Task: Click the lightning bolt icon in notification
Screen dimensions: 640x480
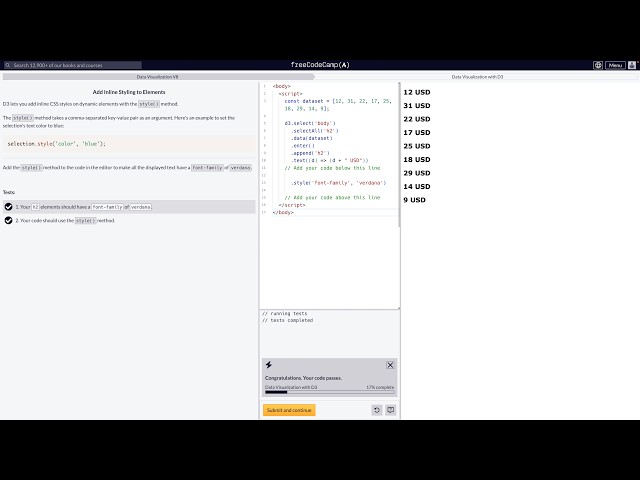Action: pos(269,364)
